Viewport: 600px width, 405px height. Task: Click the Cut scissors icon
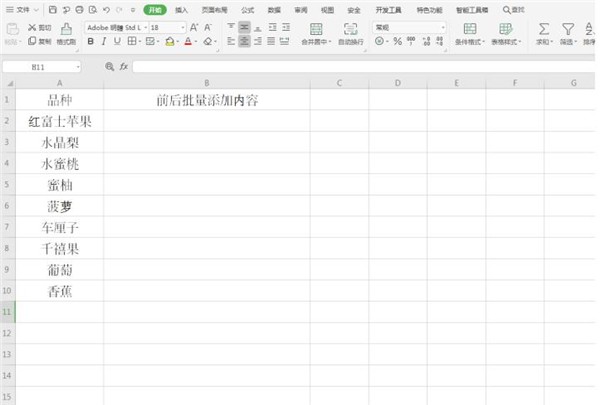coord(32,28)
